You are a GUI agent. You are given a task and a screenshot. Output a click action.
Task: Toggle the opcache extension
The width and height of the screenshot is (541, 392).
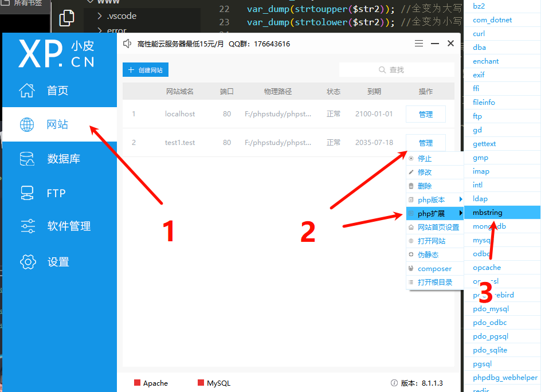tap(502, 268)
